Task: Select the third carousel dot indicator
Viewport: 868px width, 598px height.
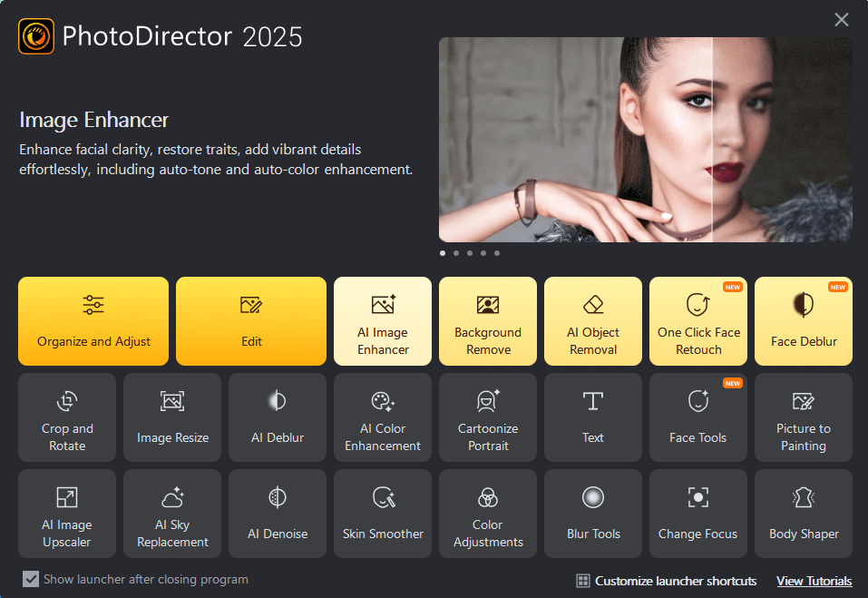Action: [470, 253]
